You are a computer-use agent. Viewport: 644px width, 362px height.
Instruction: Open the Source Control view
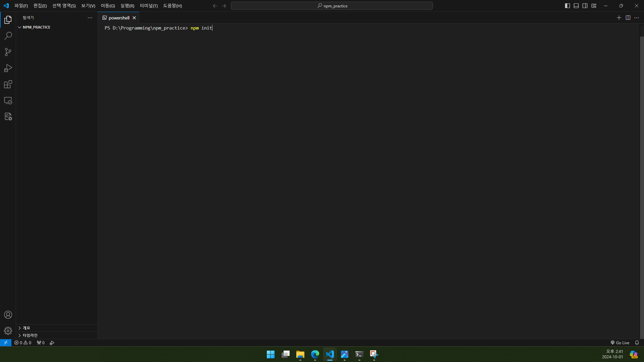point(8,52)
